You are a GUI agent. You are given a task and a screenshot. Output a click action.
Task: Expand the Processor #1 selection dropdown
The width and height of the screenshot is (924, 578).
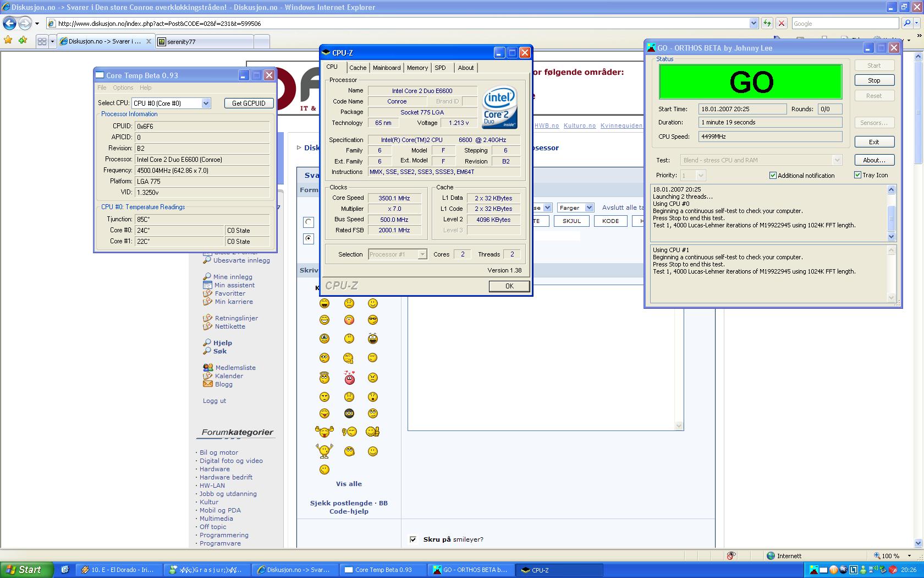pyautogui.click(x=422, y=254)
